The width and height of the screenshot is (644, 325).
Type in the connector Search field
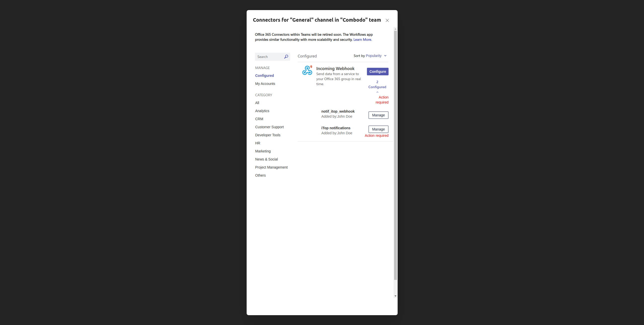click(269, 57)
